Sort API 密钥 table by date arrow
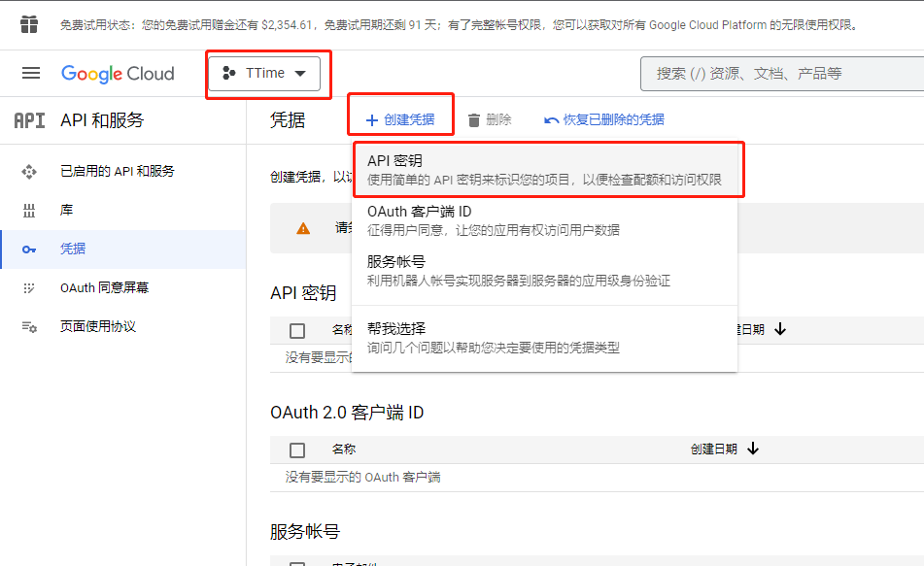 pyautogui.click(x=780, y=329)
